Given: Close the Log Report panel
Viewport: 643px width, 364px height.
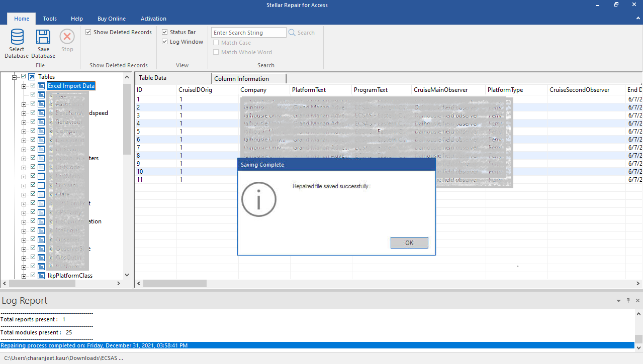Looking at the screenshot, I should point(638,301).
